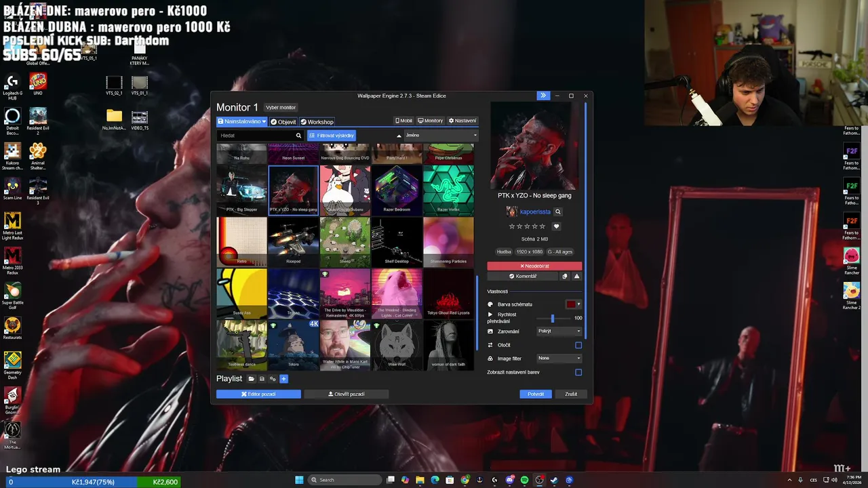The width and height of the screenshot is (868, 488).
Task: Click the Rychlost přehrávání slider handle
Action: click(x=553, y=318)
